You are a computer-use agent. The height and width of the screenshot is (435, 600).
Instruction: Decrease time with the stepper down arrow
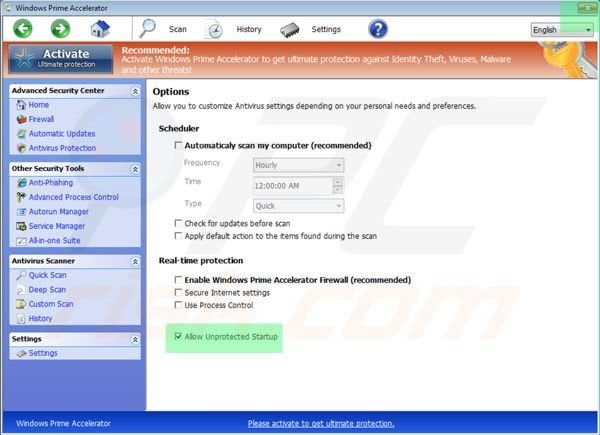pos(338,190)
